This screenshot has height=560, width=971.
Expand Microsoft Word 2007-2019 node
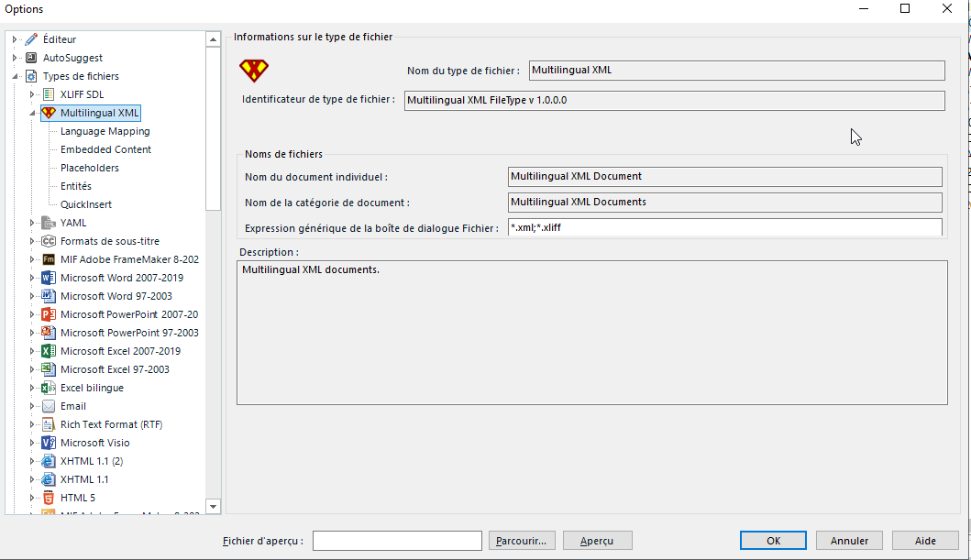[x=31, y=278]
